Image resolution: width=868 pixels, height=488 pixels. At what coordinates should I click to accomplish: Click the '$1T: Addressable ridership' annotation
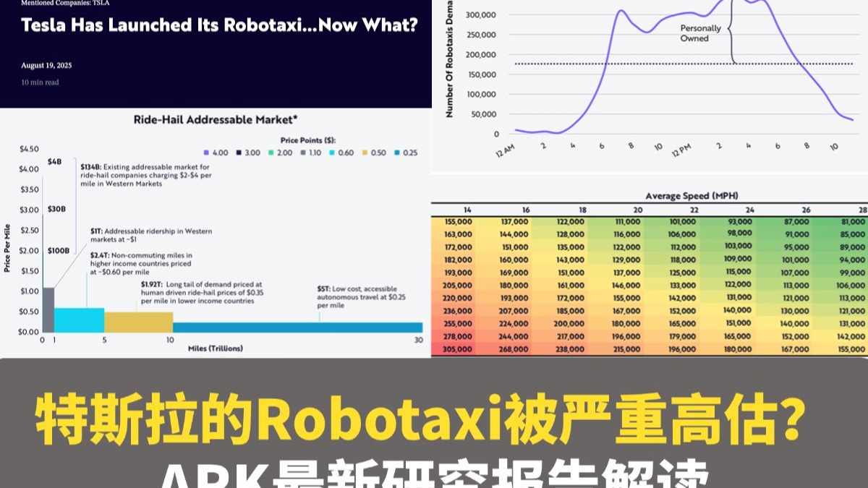coord(151,235)
